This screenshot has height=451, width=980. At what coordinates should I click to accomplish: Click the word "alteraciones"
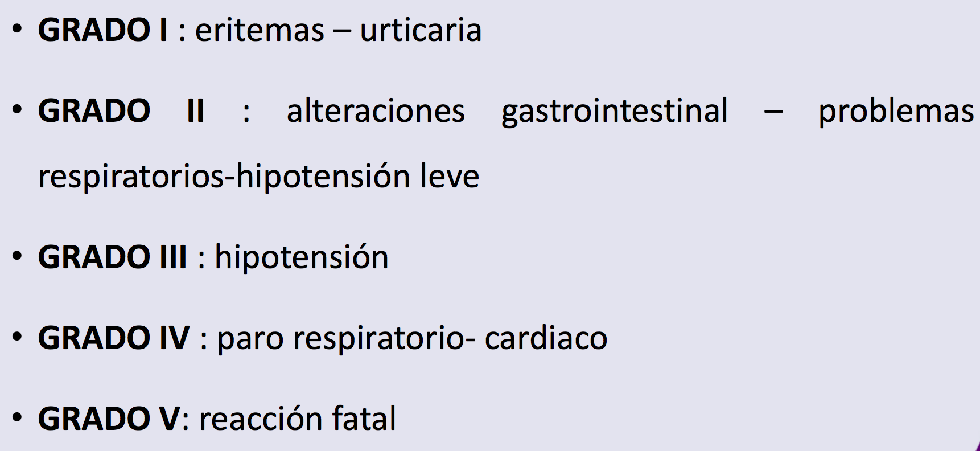(376, 111)
